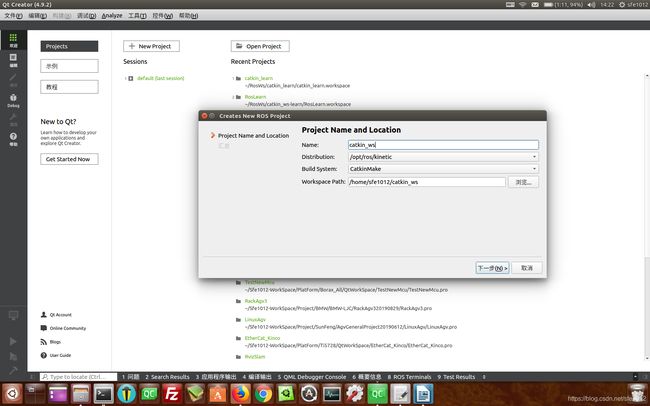Open recent project catkin_learn
Image resolution: width=650 pixels, height=406 pixels.
tap(259, 78)
